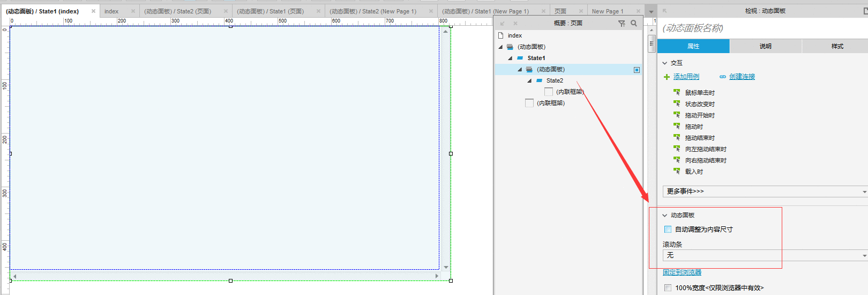Click the 拖动结束时 event icon
Viewport: 868px width, 295px height.
point(677,137)
